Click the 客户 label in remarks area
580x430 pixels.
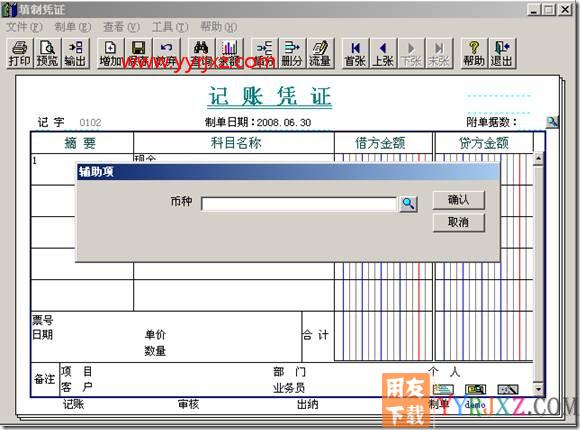click(x=76, y=387)
